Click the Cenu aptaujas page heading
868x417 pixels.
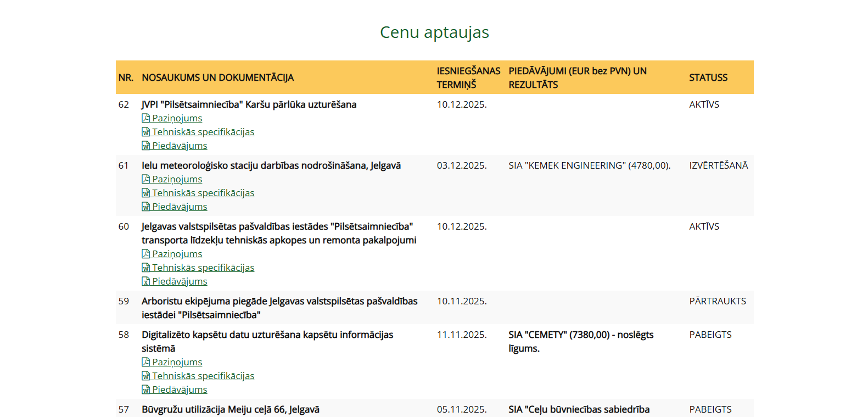pos(434,32)
